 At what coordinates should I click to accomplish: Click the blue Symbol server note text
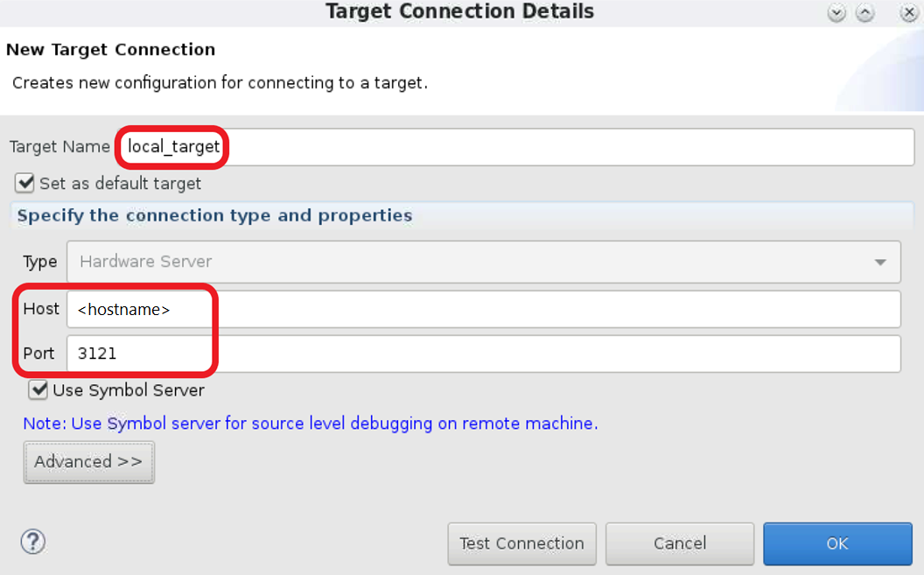pos(311,424)
